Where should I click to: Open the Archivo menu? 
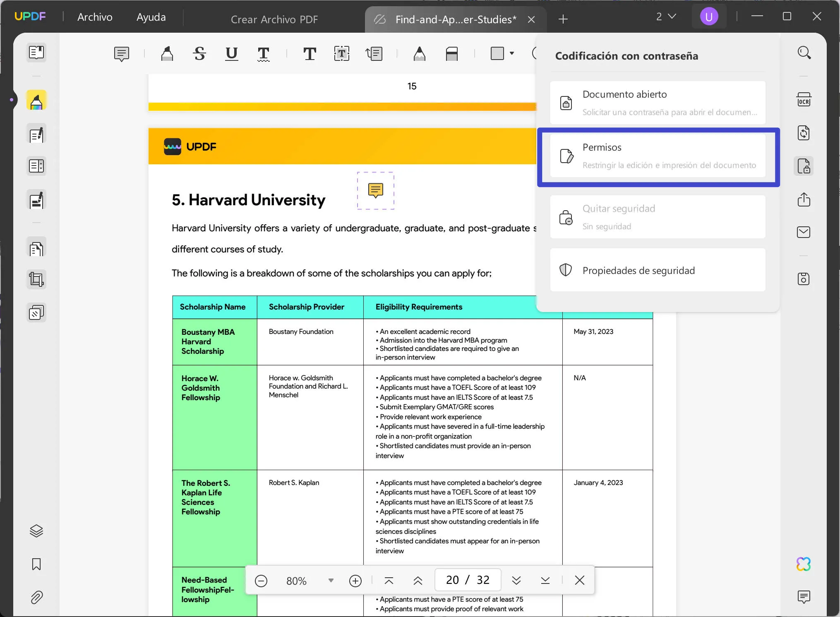(95, 17)
